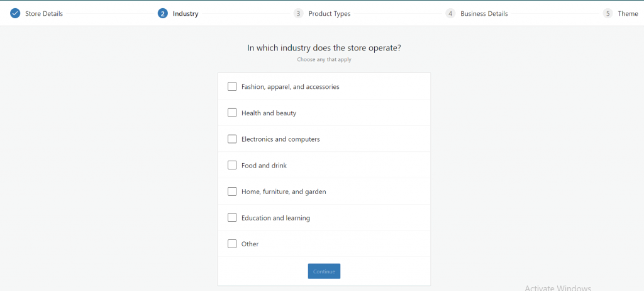The image size is (644, 291).
Task: Click the Store Details completed checkmark icon
Action: 15,13
